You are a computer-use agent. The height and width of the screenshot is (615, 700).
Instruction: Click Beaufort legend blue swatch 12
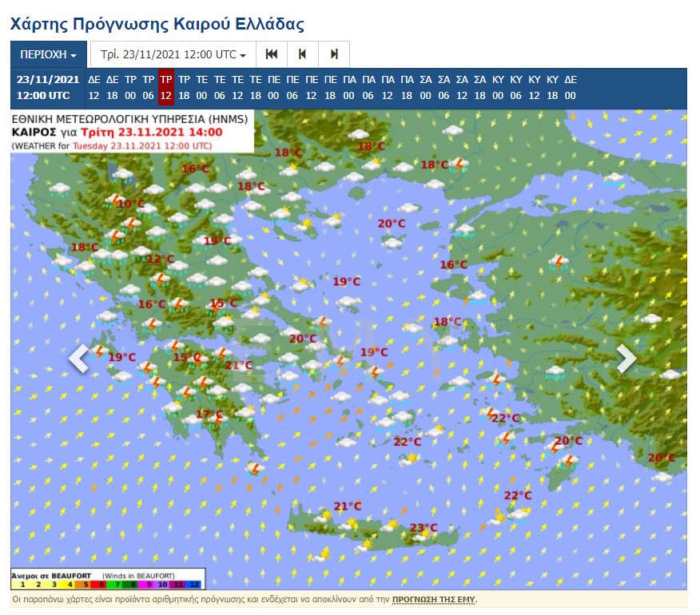pos(193,584)
